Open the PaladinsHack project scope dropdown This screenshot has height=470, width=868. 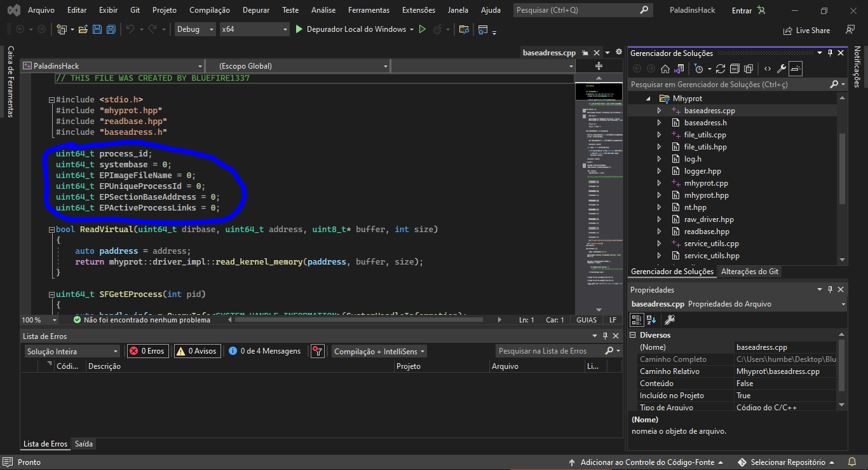pyautogui.click(x=112, y=66)
